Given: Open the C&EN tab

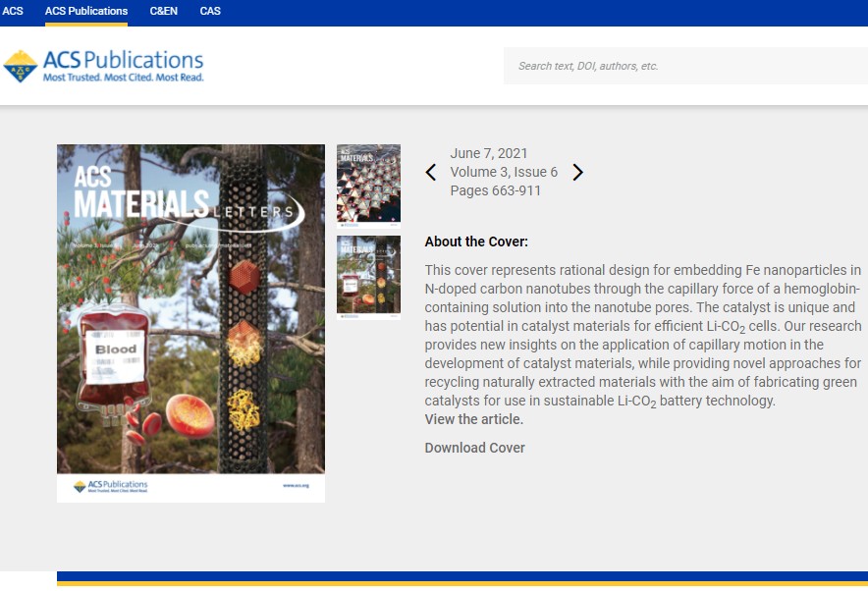Looking at the screenshot, I should click(x=163, y=11).
